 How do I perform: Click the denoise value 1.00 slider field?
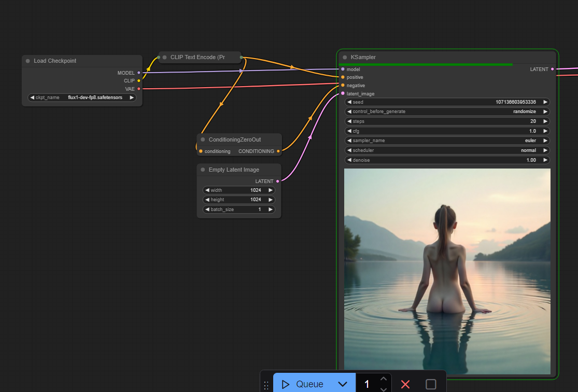pyautogui.click(x=447, y=160)
